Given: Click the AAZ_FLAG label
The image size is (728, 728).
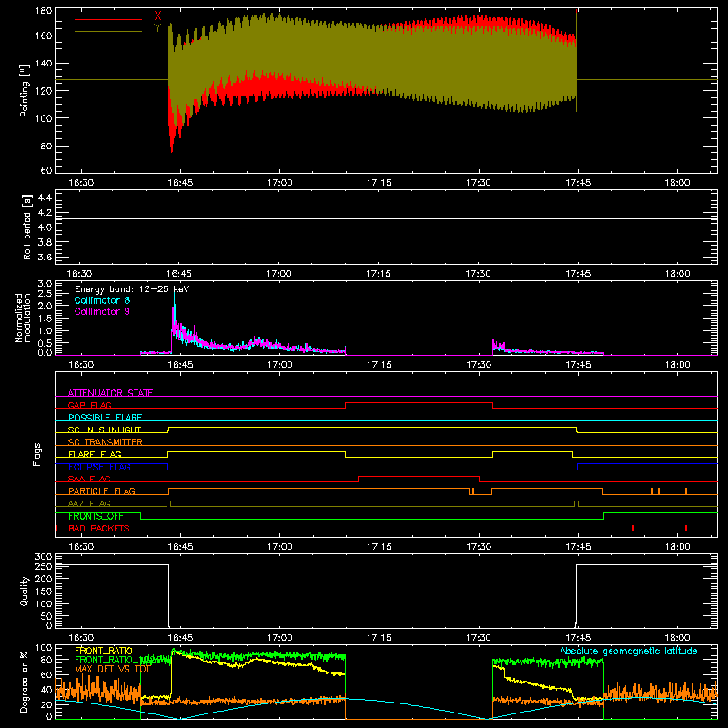Looking at the screenshot, I should 89,503.
